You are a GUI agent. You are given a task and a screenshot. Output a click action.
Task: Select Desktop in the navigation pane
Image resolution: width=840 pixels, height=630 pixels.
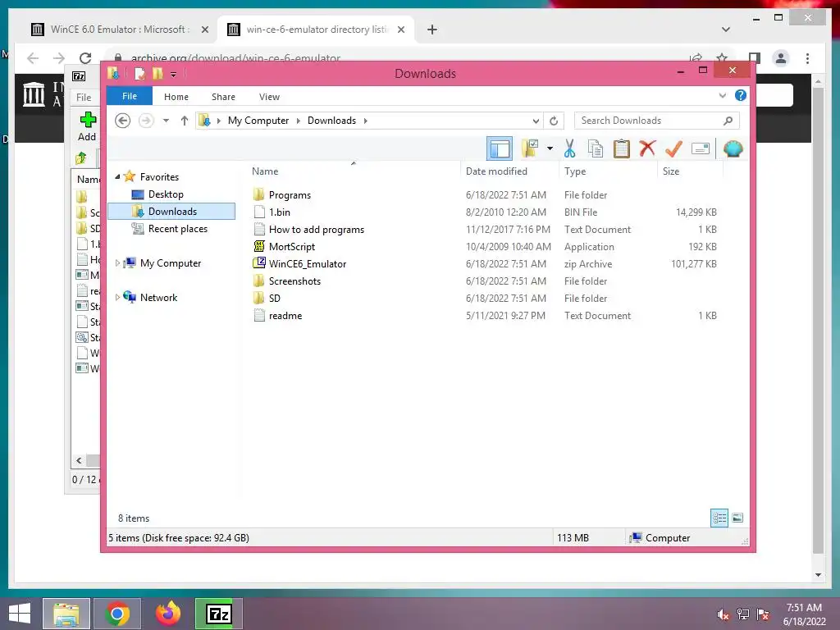[x=166, y=194]
